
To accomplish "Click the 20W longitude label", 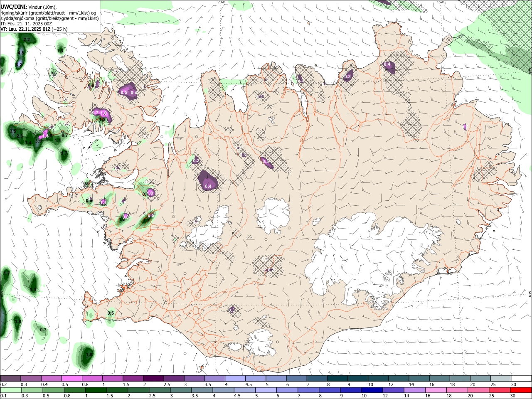I will (x=221, y=2).
